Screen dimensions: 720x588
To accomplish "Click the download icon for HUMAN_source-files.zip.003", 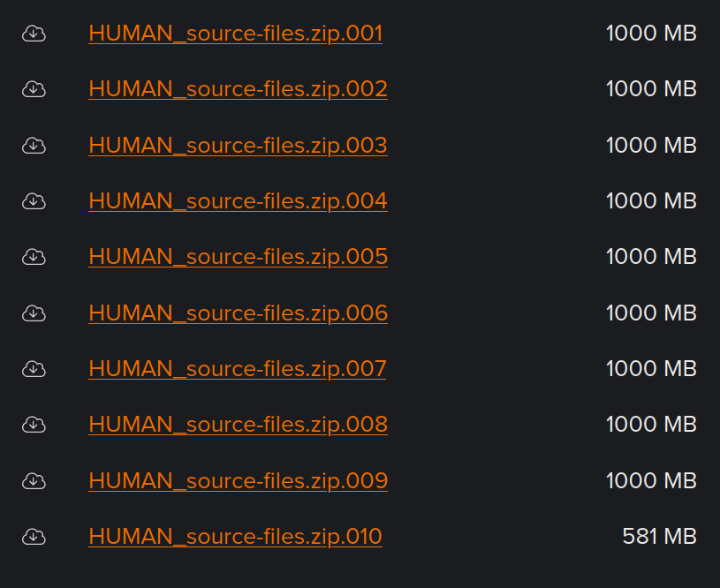I will click(x=34, y=145).
